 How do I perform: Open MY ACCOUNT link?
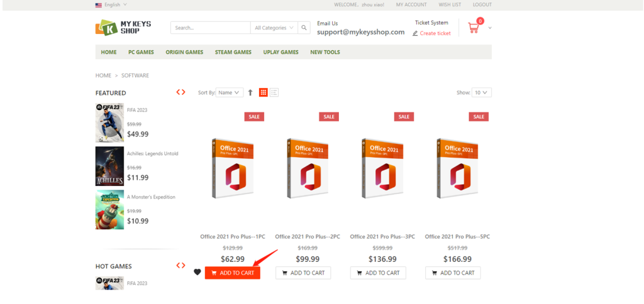411,5
